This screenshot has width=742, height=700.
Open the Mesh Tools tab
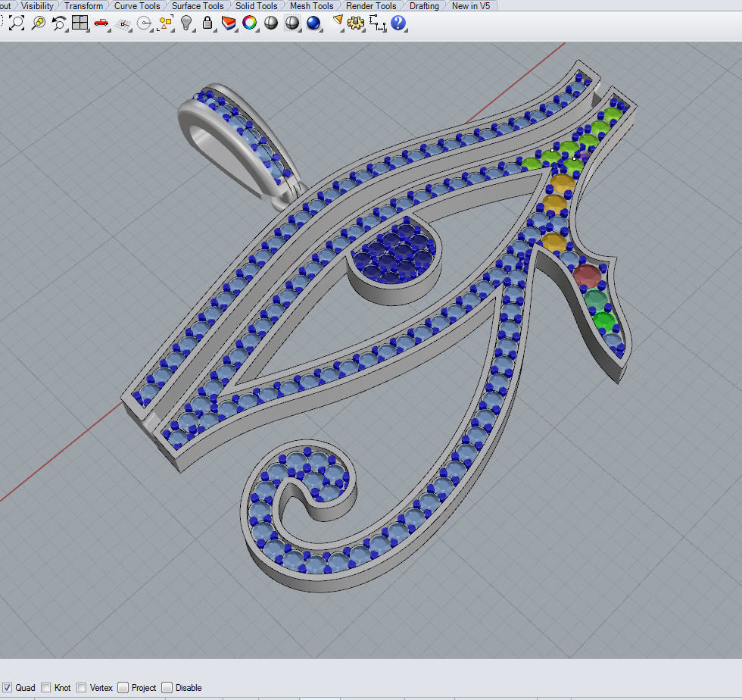pyautogui.click(x=312, y=6)
